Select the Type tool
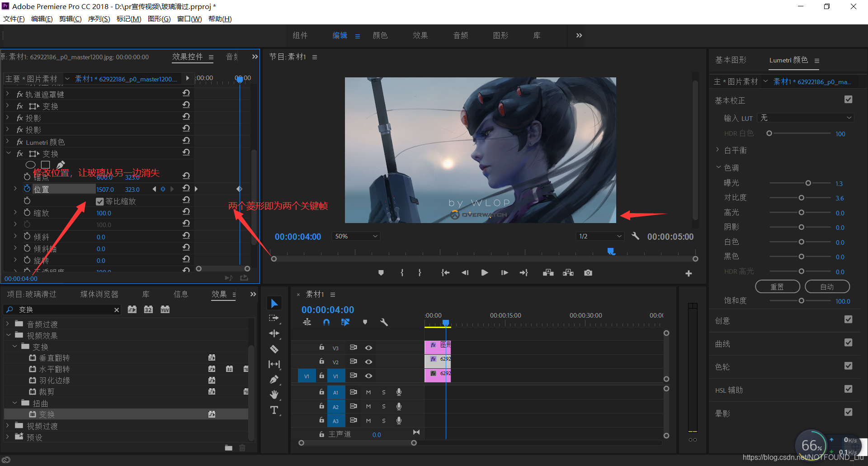The image size is (868, 466). pyautogui.click(x=274, y=410)
